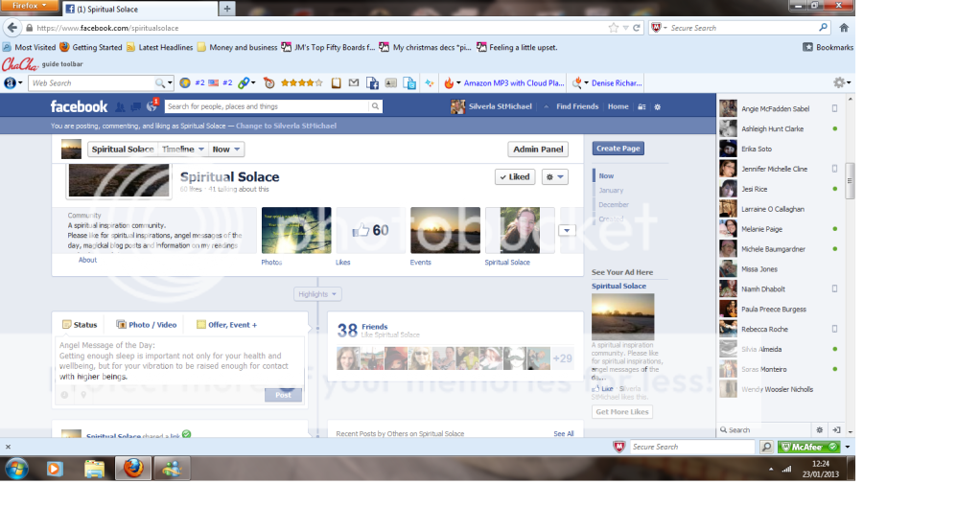Open chat options gear in chat sidebar
Image resolution: width=980 pixels, height=507 pixels.
(819, 429)
